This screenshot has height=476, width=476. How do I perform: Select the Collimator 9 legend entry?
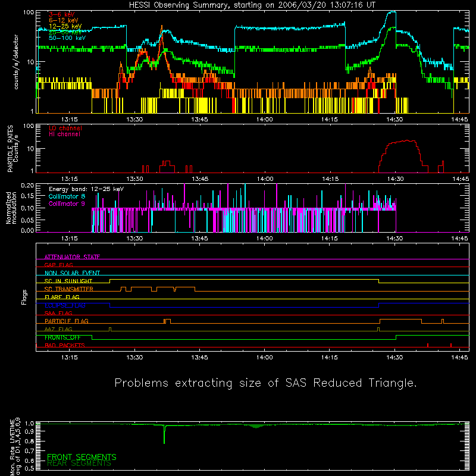click(67, 203)
